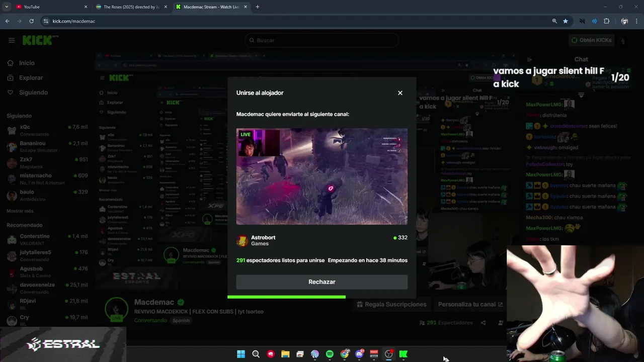This screenshot has height=362, width=644.
Task: Click the share icon next to Espectadores
Action: click(x=484, y=323)
